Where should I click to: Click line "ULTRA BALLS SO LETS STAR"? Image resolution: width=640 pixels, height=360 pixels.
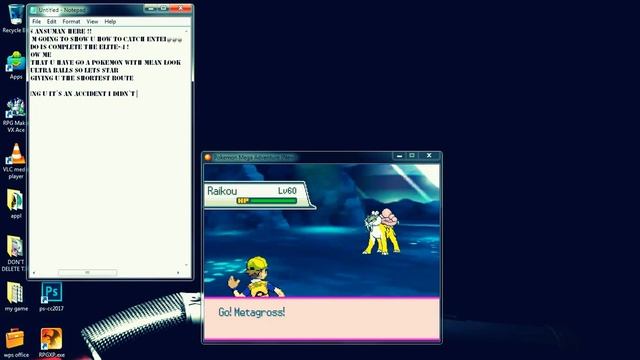(74, 70)
